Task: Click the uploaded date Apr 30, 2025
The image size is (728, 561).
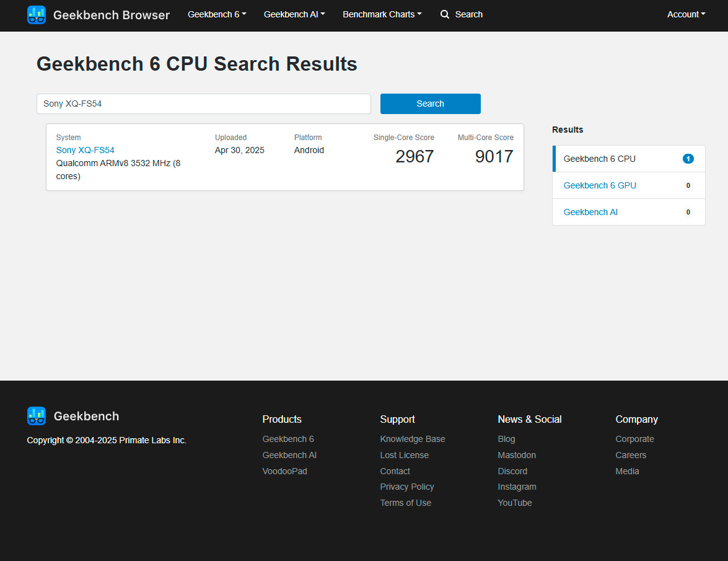Action: tap(240, 150)
